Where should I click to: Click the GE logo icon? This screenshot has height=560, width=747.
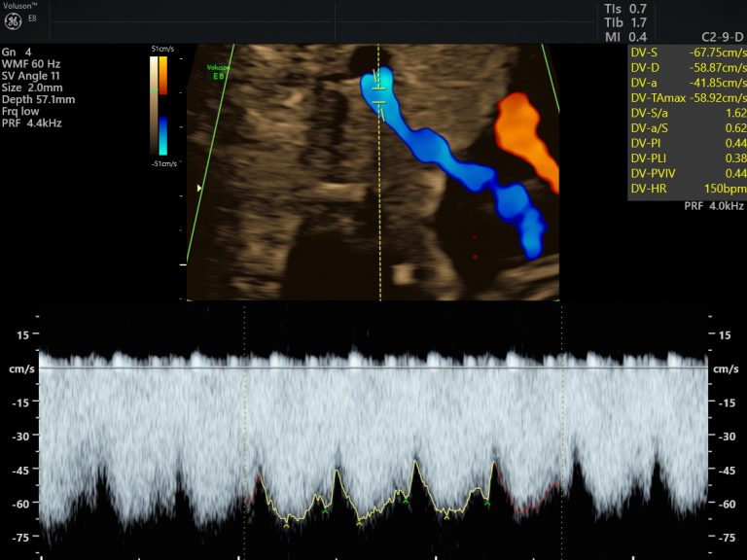click(13, 19)
